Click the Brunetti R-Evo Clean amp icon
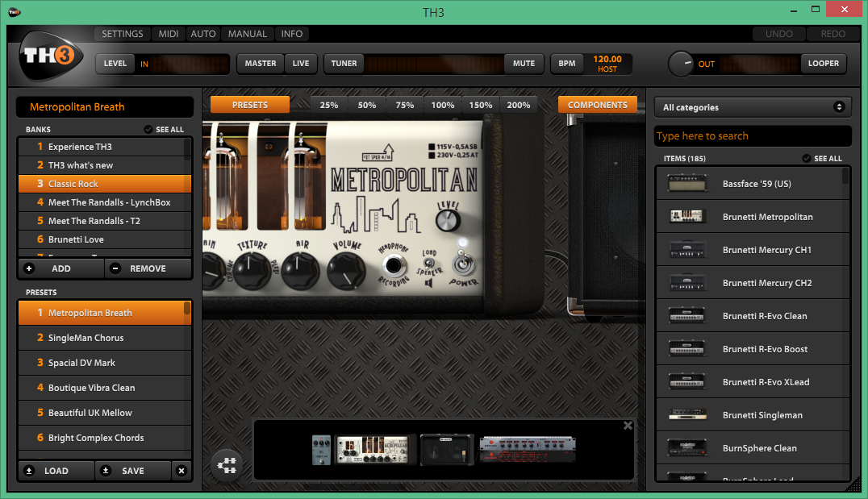The width and height of the screenshot is (868, 499). (687, 316)
